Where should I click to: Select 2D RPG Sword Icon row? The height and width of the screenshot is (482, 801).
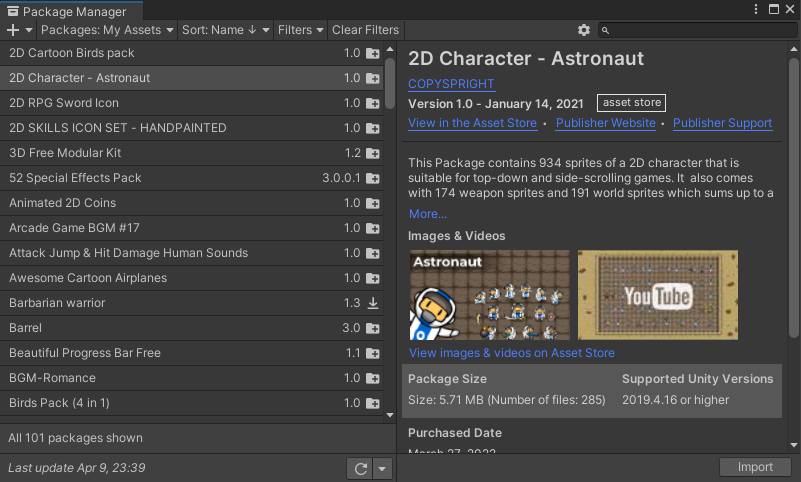point(192,103)
